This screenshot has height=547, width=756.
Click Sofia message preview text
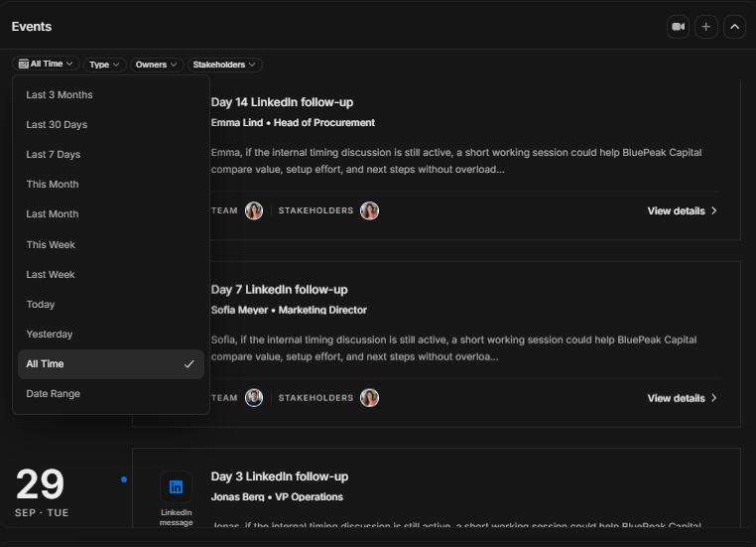453,348
